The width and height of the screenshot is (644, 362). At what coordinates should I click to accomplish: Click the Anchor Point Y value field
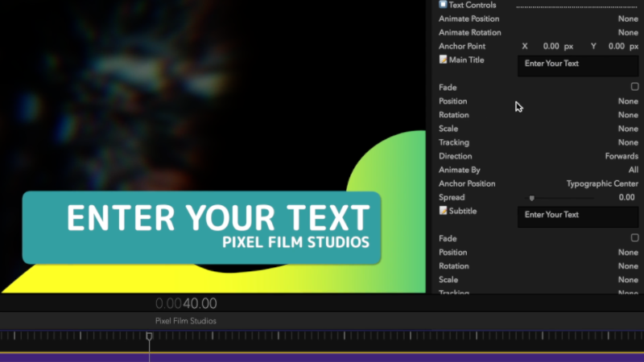[x=617, y=47]
